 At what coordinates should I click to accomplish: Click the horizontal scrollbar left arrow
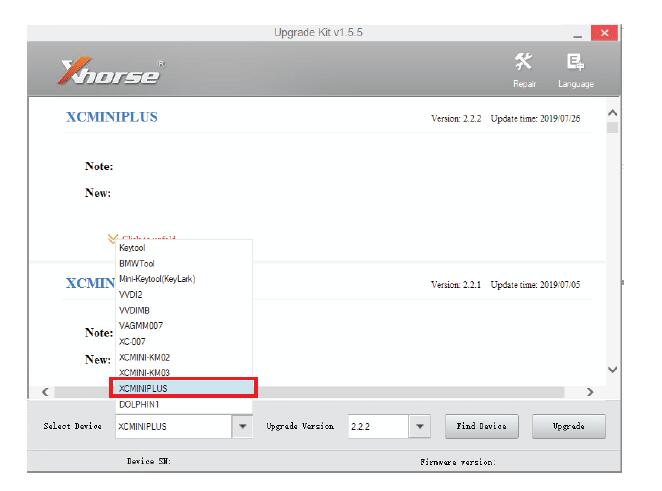pos(45,392)
